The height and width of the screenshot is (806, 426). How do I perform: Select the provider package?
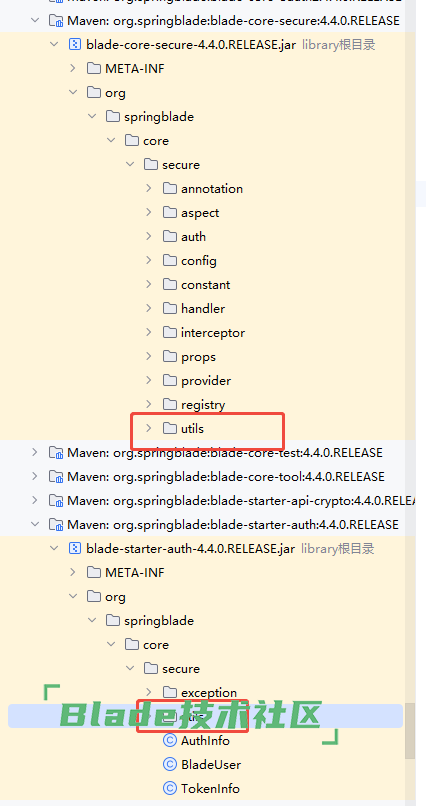pyautogui.click(x=206, y=381)
